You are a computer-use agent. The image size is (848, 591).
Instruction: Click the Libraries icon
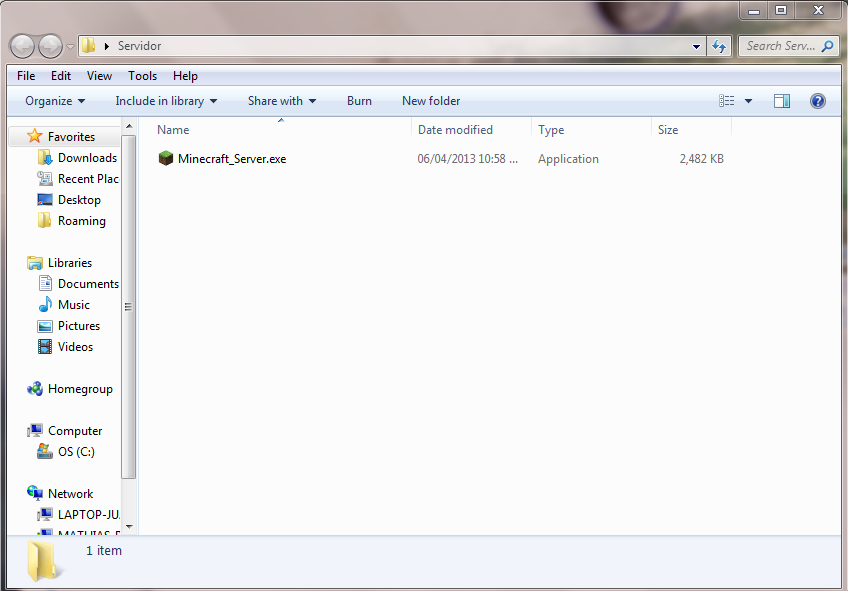click(35, 263)
